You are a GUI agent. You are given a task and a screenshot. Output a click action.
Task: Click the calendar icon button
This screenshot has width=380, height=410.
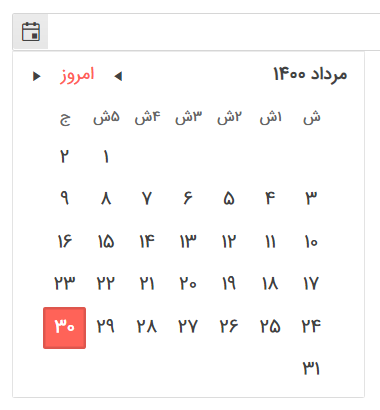click(31, 32)
